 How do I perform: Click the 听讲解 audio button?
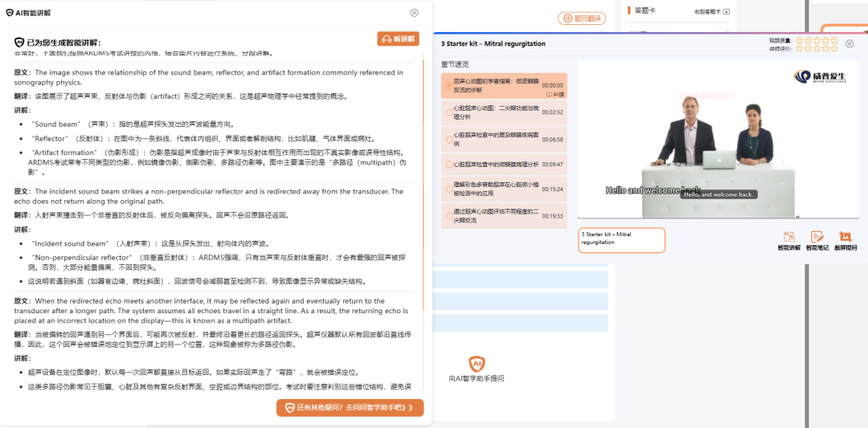click(398, 39)
